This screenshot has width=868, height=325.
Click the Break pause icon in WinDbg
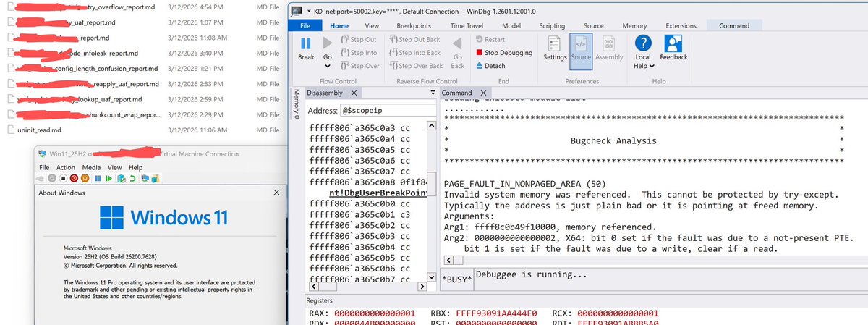[306, 43]
